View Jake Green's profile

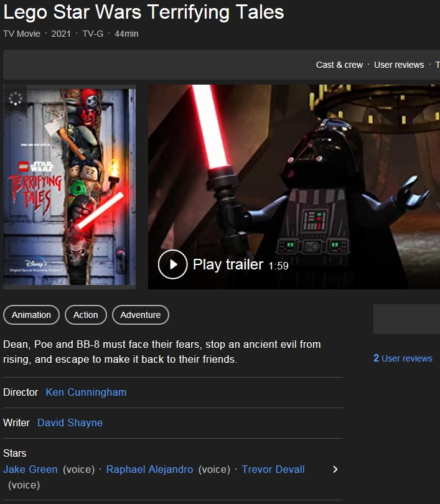point(30,469)
